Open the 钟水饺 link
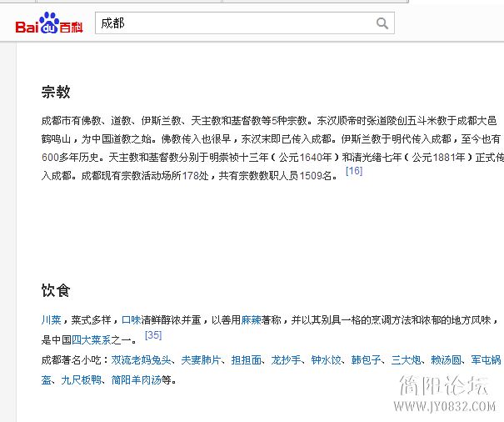The width and height of the screenshot is (504, 422). [x=327, y=360]
